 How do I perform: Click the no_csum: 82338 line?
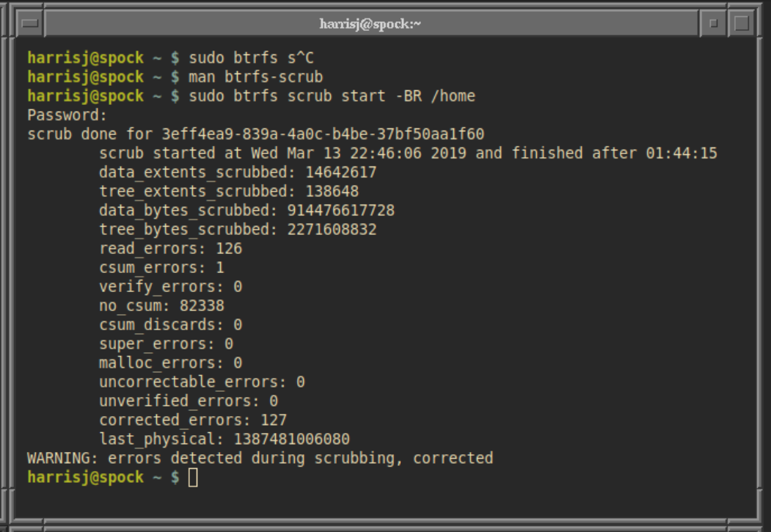161,305
